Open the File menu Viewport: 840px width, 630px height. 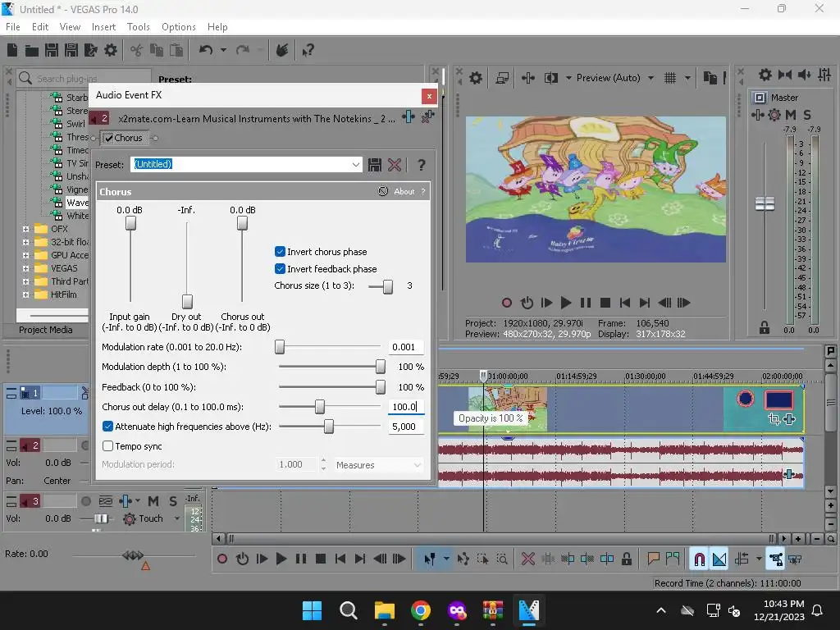13,27
